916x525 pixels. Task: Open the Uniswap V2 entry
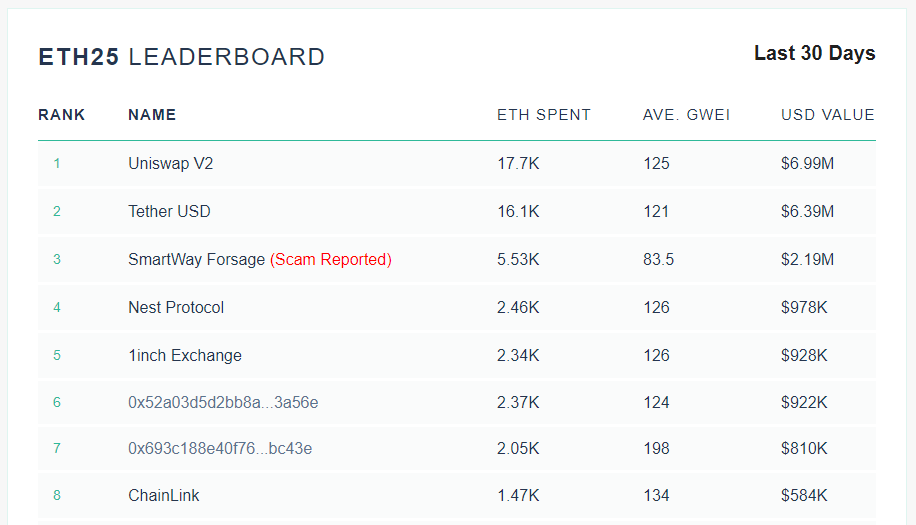point(170,163)
